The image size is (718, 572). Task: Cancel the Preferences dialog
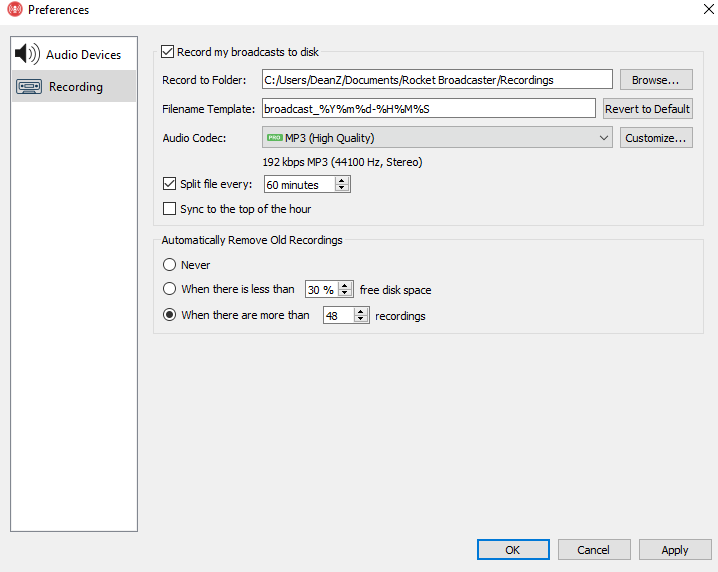[593, 550]
